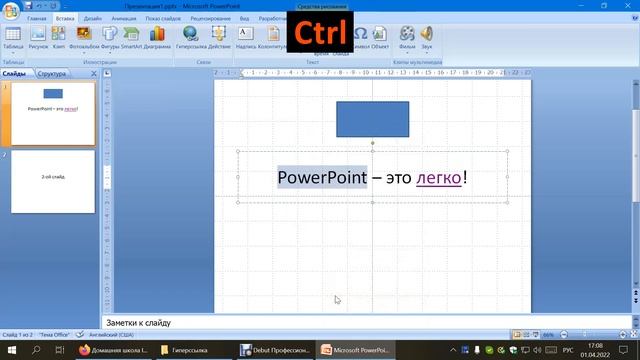Screen dimensions: 640x360
Task: Start slide show view icon in status bar
Action: pos(535,334)
